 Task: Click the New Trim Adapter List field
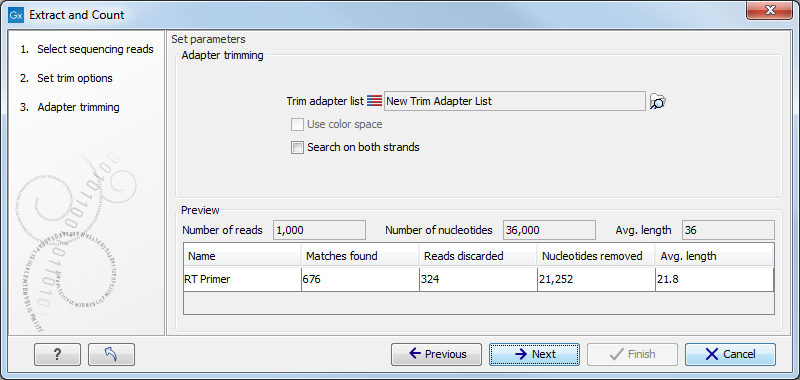514,101
